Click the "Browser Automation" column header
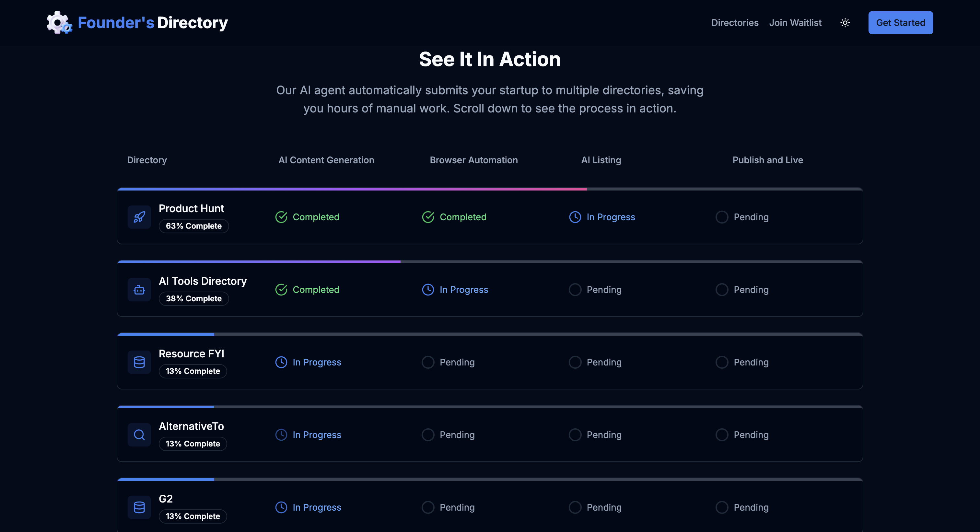This screenshot has width=980, height=532. coord(474,160)
